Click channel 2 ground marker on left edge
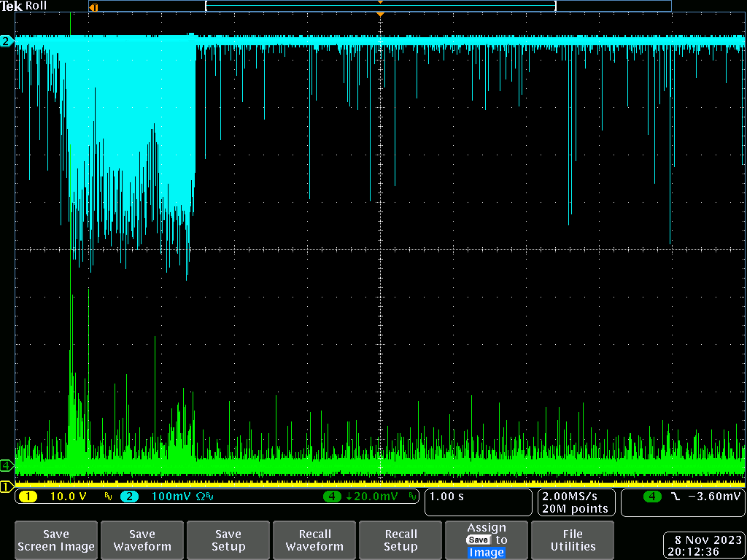 point(7,42)
